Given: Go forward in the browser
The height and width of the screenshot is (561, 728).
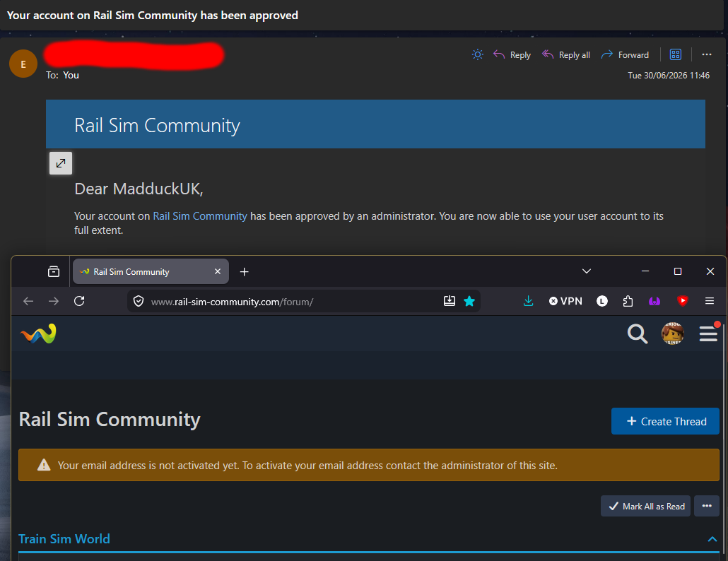Looking at the screenshot, I should tap(54, 301).
